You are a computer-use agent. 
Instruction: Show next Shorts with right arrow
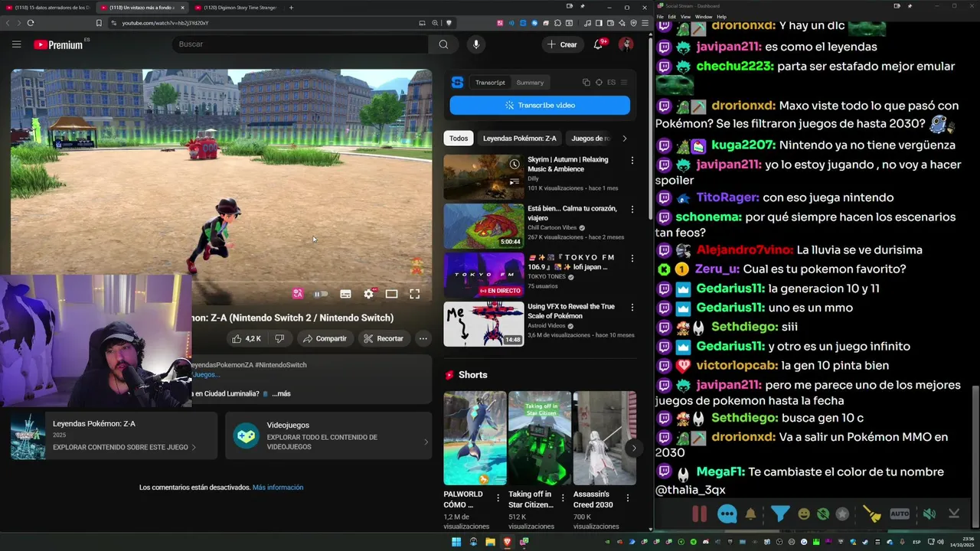pyautogui.click(x=633, y=448)
